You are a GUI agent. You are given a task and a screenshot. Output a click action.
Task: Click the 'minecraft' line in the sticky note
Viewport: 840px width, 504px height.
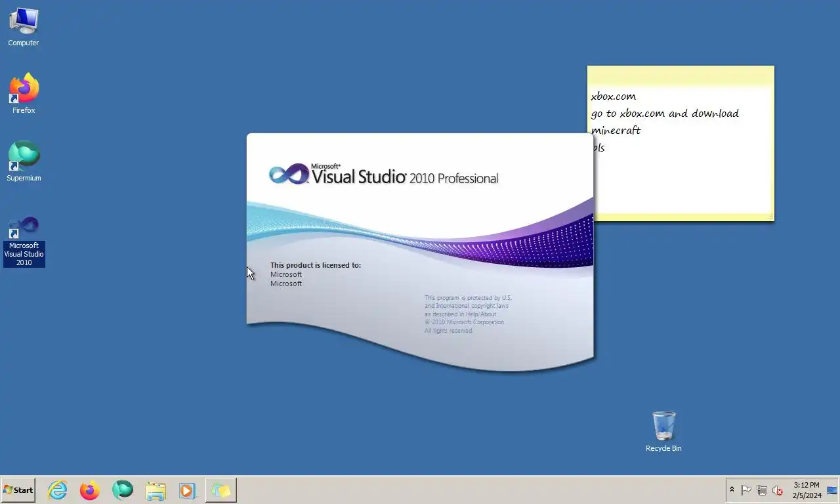point(616,131)
